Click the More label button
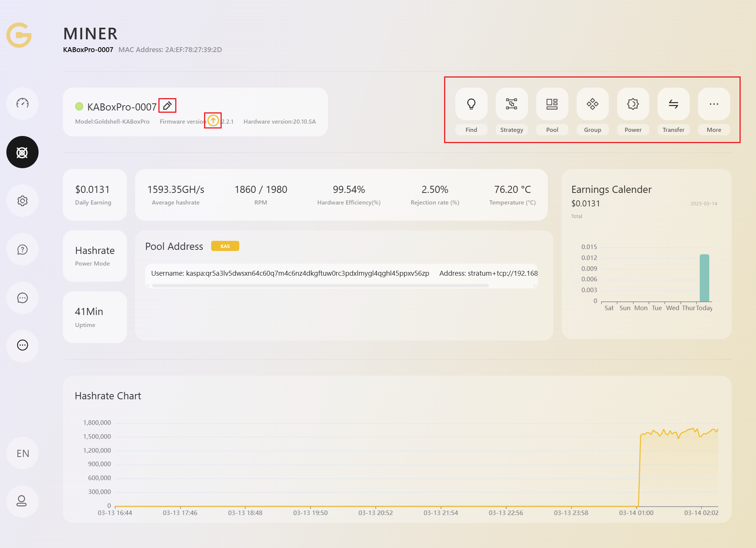 tap(714, 130)
